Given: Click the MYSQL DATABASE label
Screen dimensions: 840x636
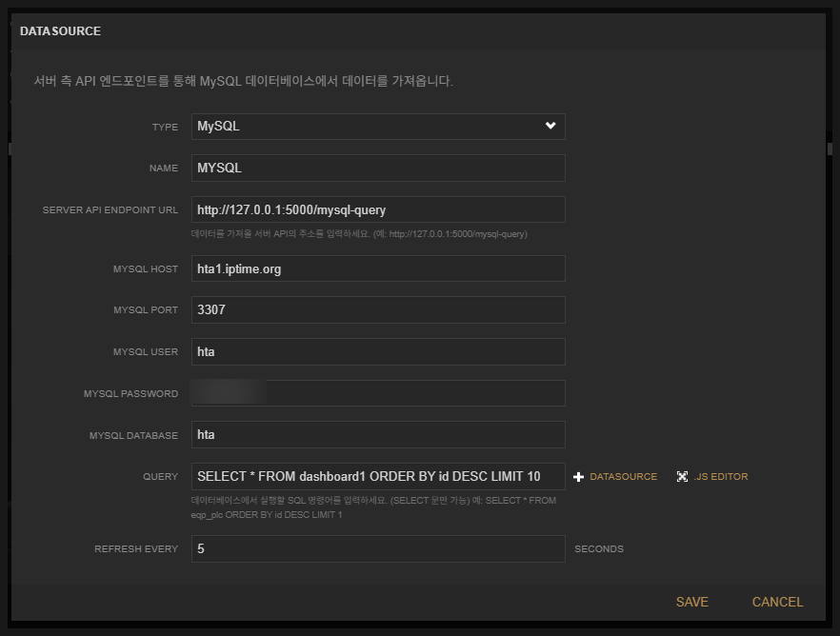Looking at the screenshot, I should 133,436.
